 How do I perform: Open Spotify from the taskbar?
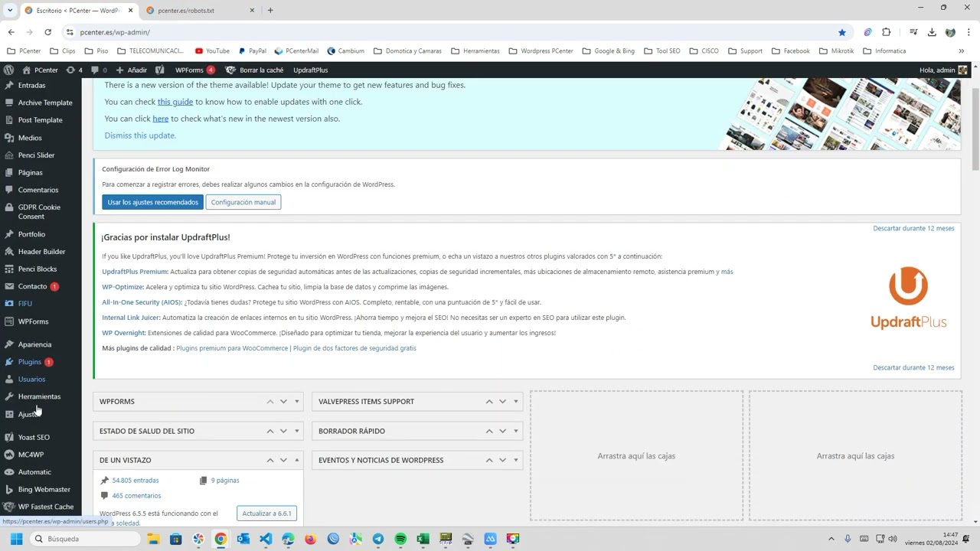[x=400, y=539]
